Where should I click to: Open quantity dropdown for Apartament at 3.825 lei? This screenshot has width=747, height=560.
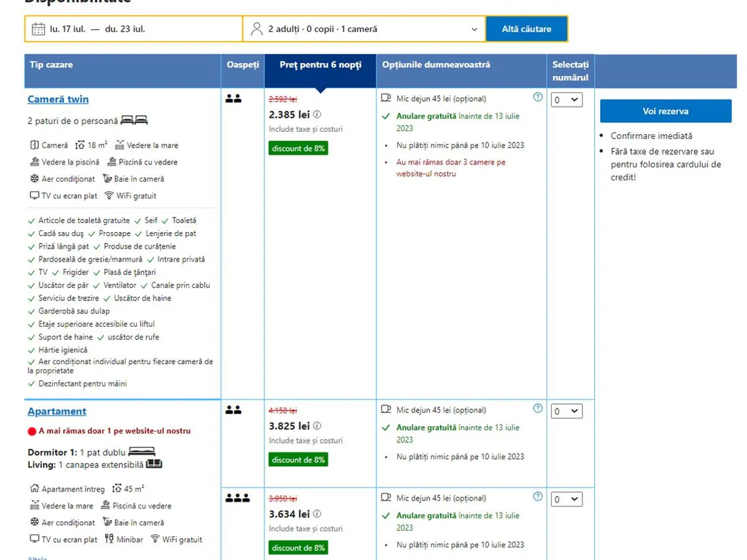pyautogui.click(x=566, y=411)
